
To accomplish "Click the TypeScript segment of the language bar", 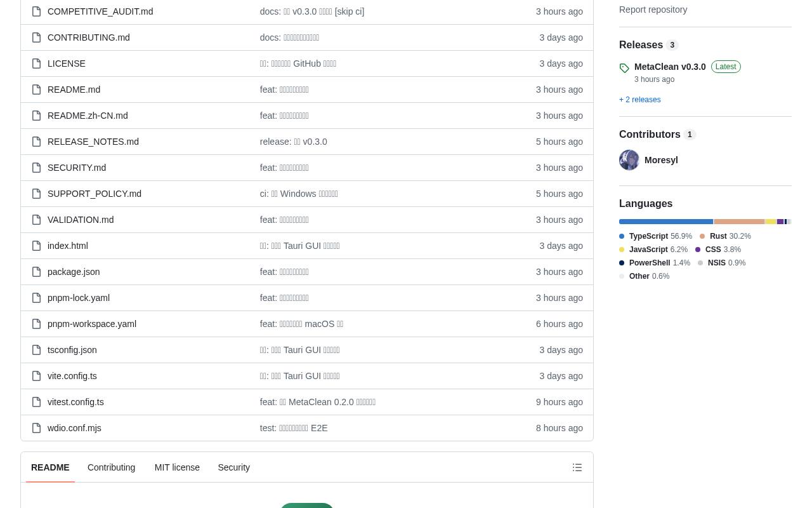I will [666, 222].
